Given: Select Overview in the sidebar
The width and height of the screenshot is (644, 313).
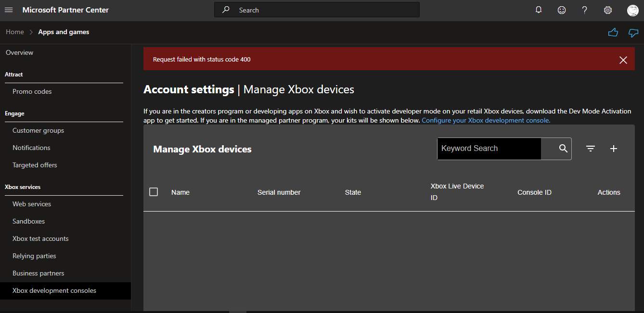Looking at the screenshot, I should (20, 52).
